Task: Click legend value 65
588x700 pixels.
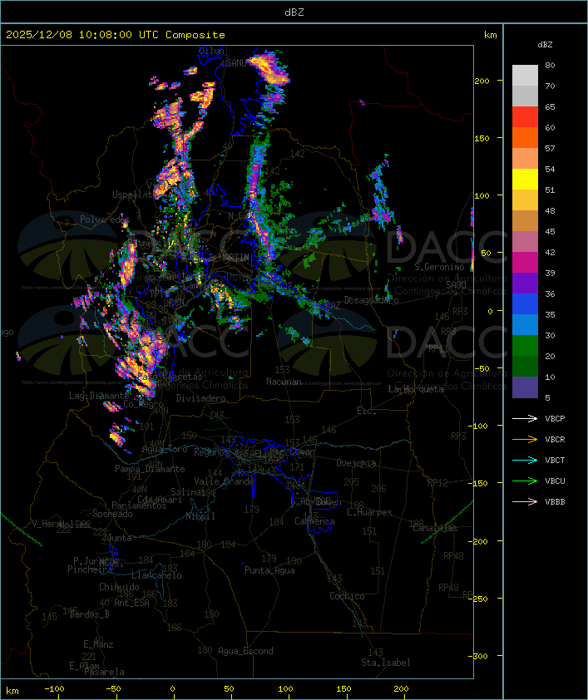Action: (x=550, y=106)
